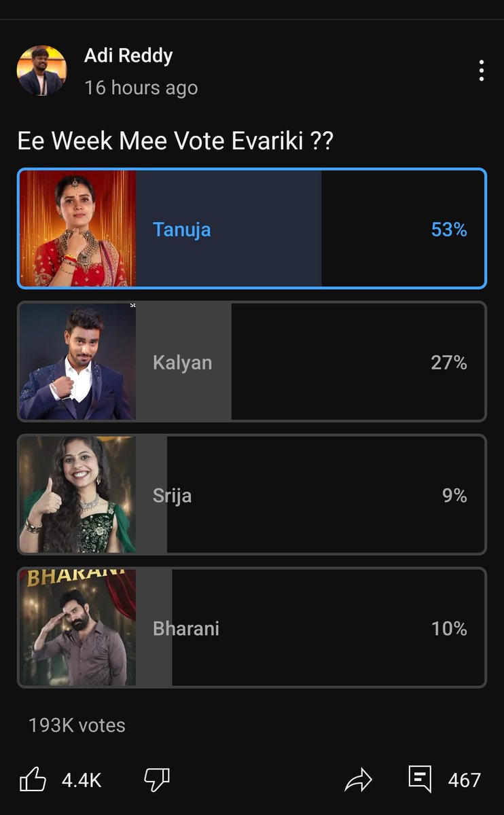This screenshot has height=815, width=504.
Task: Tap Srija's photo thumbnail
Action: coord(77,494)
